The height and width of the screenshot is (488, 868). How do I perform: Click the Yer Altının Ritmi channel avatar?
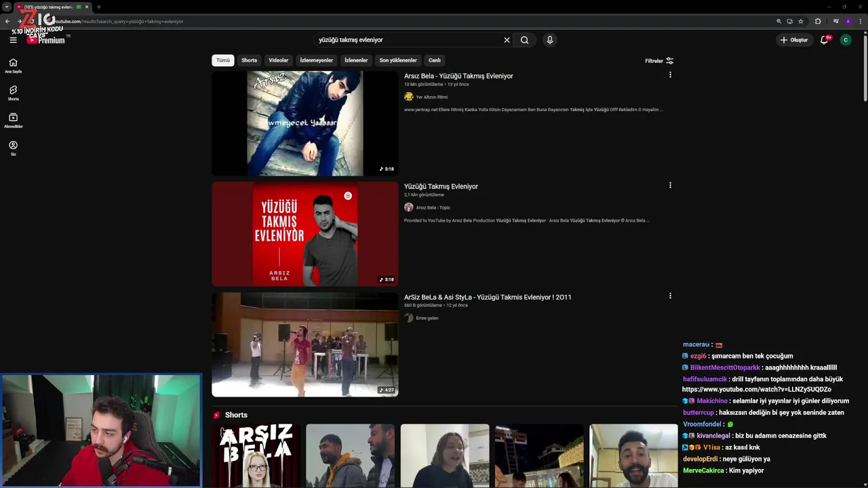tap(409, 97)
